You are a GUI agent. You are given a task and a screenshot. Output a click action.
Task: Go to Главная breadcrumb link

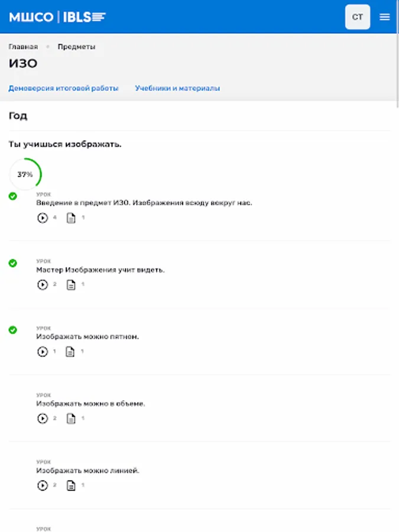point(24,47)
